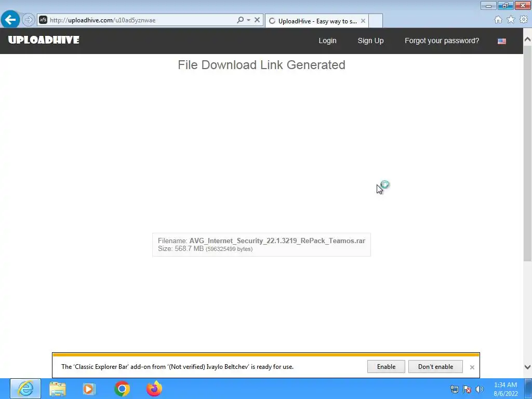Click the vertical scrollbar thumb
532x399 pixels.
point(528,153)
